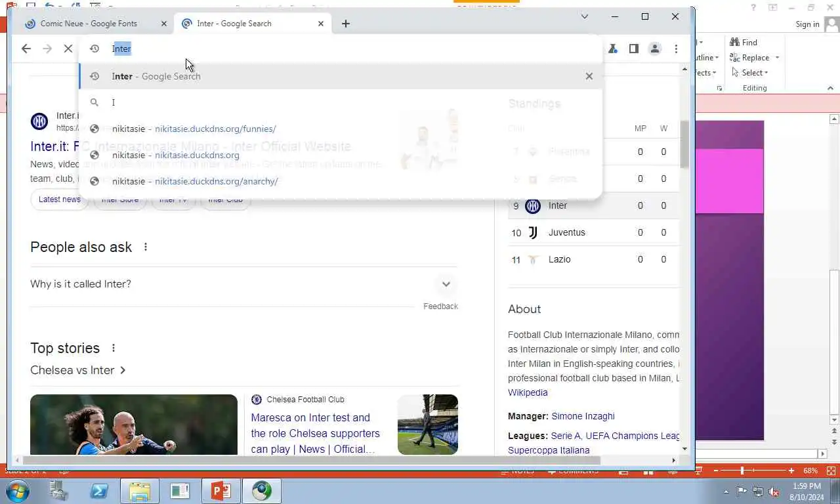Collapse the PowerPoint ribbon
The width and height of the screenshot is (840, 504).
click(x=830, y=88)
